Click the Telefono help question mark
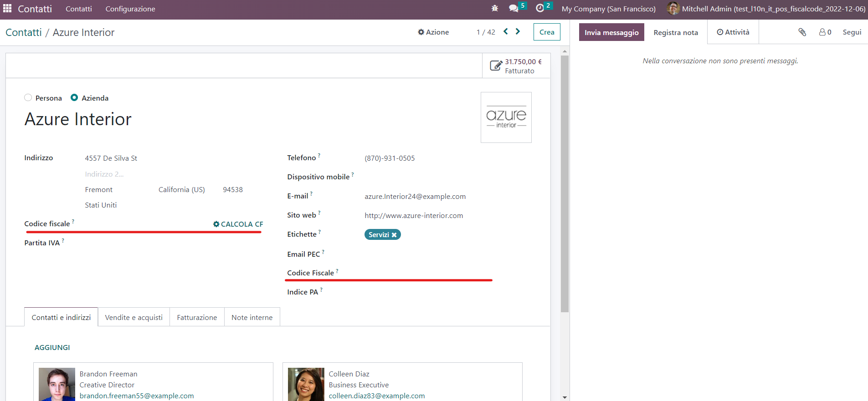Screen dimensions: 868x401 pos(319,155)
